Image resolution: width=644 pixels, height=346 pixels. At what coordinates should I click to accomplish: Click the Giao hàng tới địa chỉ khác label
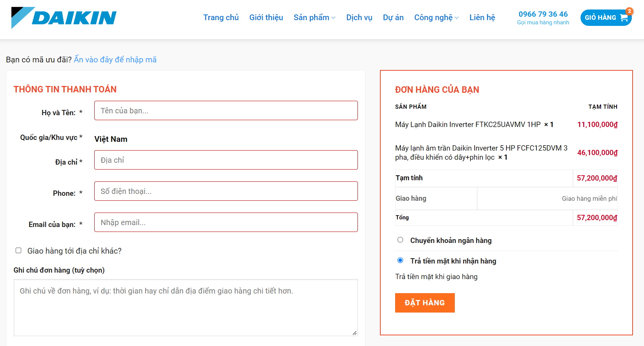pyautogui.click(x=74, y=251)
